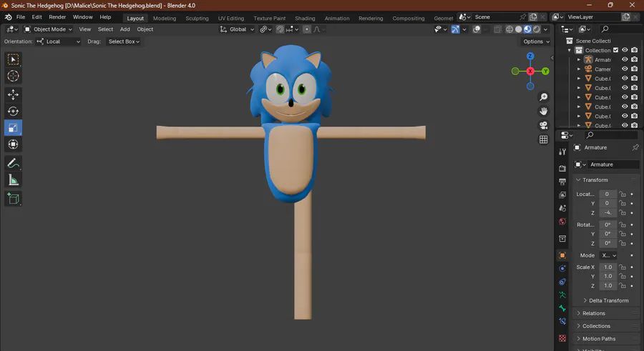Open the Scene properties tab
This screenshot has width=644, height=351.
(x=562, y=208)
